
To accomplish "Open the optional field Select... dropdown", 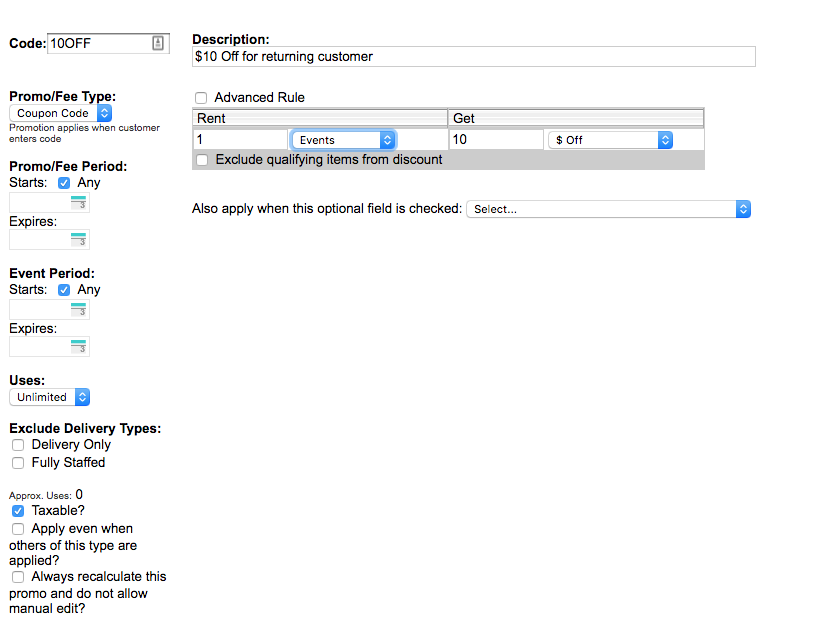I will pos(608,209).
